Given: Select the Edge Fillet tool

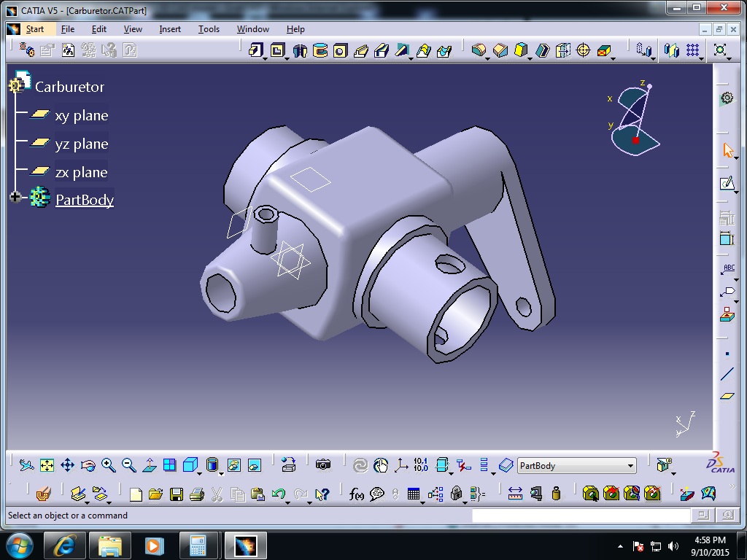Looking at the screenshot, I should (479, 50).
